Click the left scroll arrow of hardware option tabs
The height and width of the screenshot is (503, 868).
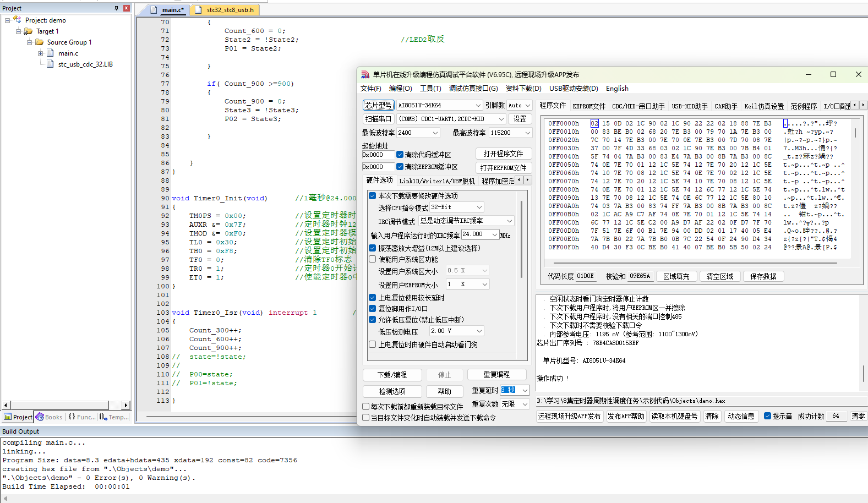[x=518, y=180]
